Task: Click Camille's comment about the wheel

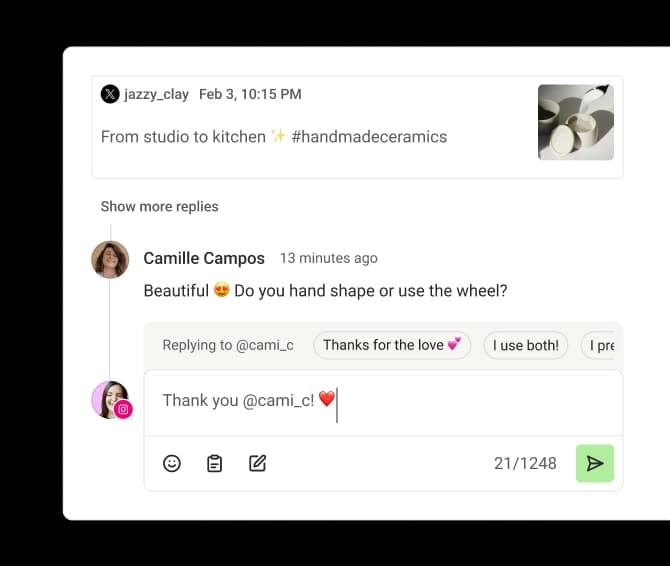Action: pos(325,290)
